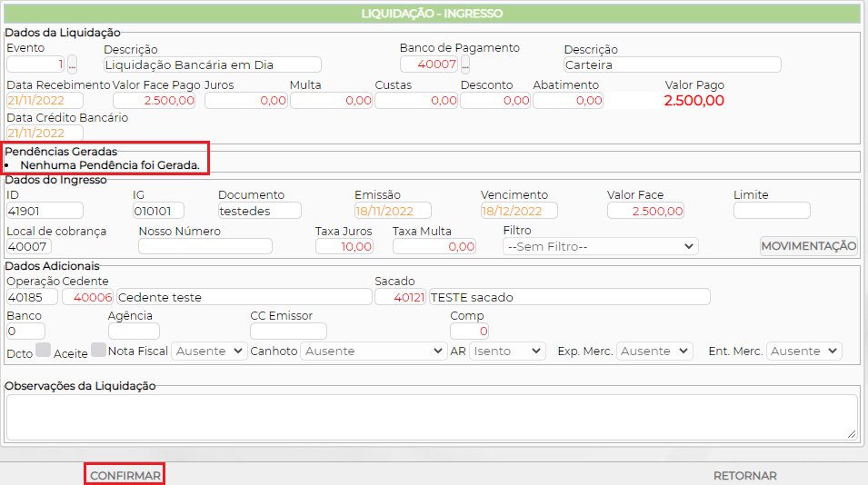This screenshot has height=485, width=868.
Task: Open the Banco de Pagamento lookup button
Action: pos(465,64)
